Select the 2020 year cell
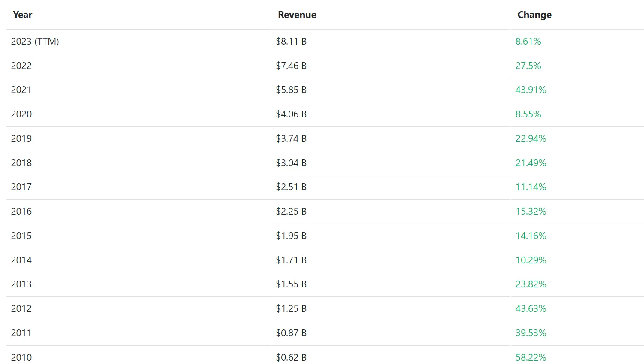 pos(21,114)
